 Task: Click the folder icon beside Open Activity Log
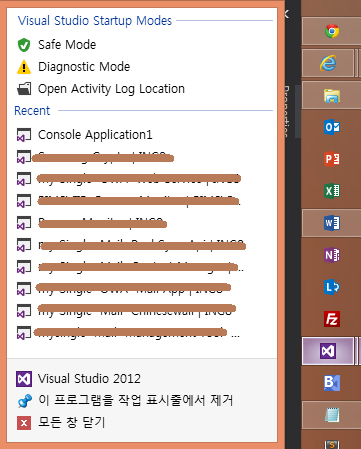[x=24, y=89]
